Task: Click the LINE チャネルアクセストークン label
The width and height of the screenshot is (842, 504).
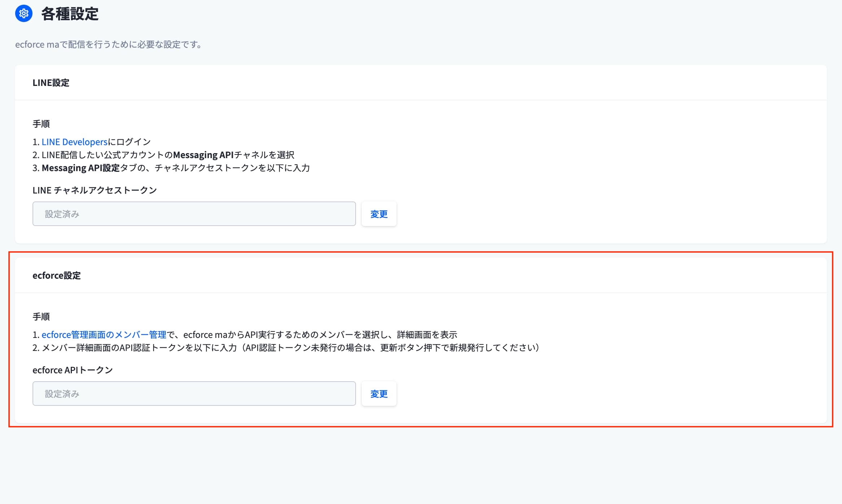Action: [x=95, y=190]
